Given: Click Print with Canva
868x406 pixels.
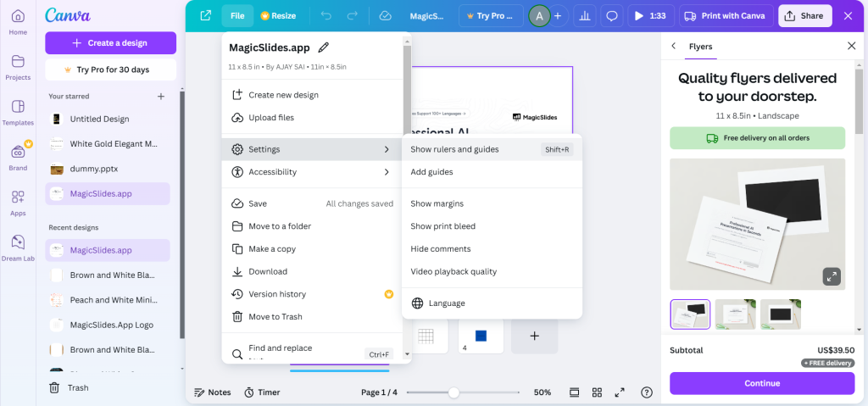Looking at the screenshot, I should pyautogui.click(x=726, y=16).
